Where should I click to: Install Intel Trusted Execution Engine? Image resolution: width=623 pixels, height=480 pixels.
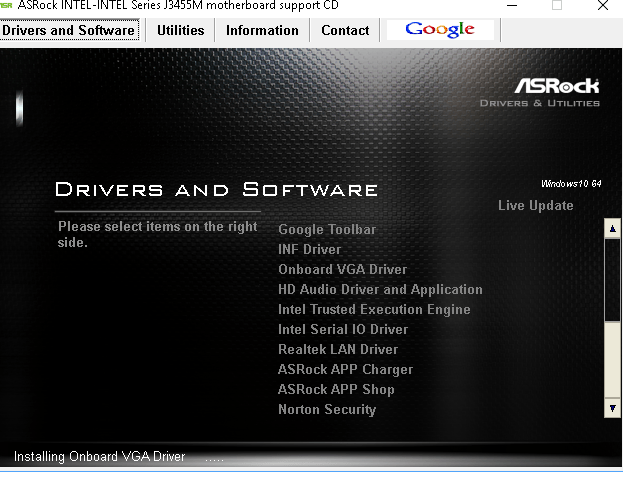point(374,310)
